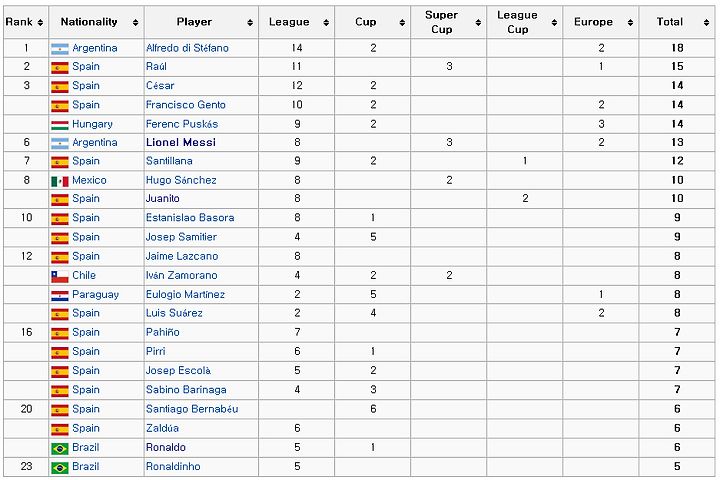Toggle sort arrows on League column
The width and height of the screenshot is (720, 480).
point(326,23)
